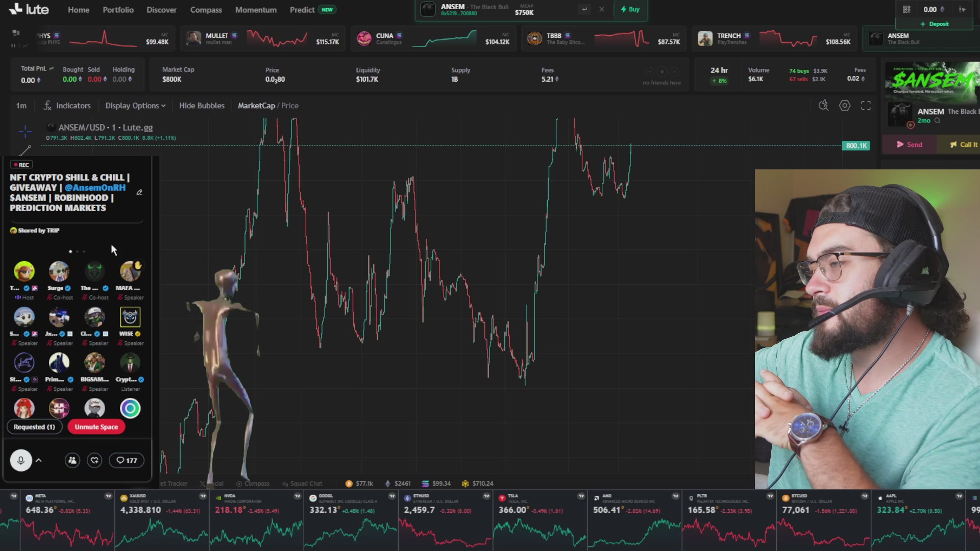Viewport: 980px width, 551px height.
Task: Open the Compass tab in bottom bar
Action: click(x=253, y=484)
